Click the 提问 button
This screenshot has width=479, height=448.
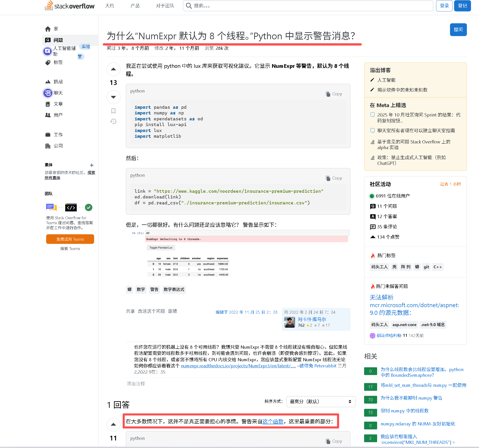[x=458, y=29]
